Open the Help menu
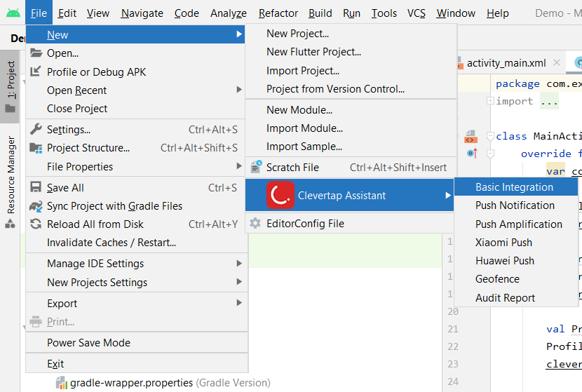 click(498, 13)
